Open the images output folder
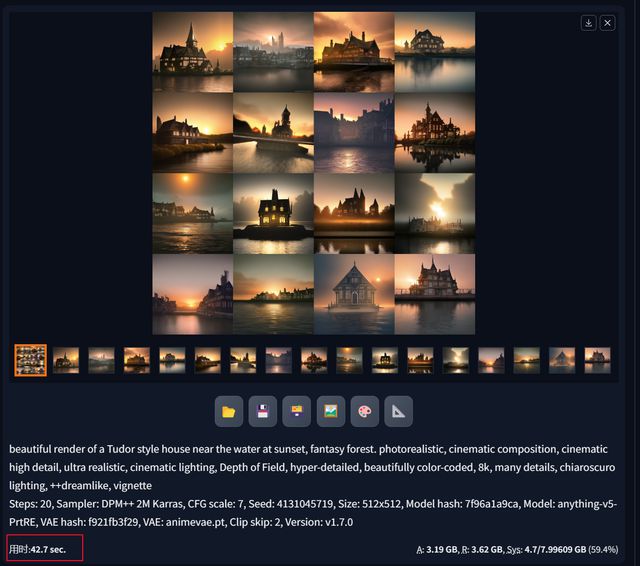 (229, 411)
